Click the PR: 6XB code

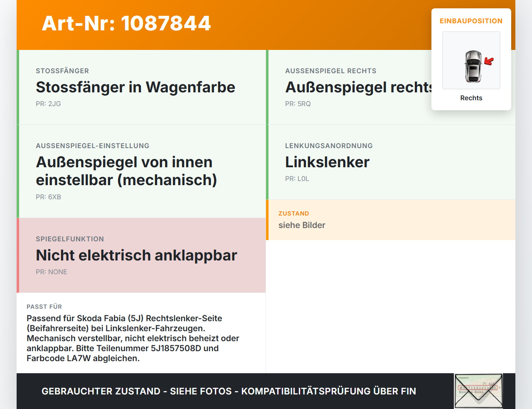click(x=48, y=197)
